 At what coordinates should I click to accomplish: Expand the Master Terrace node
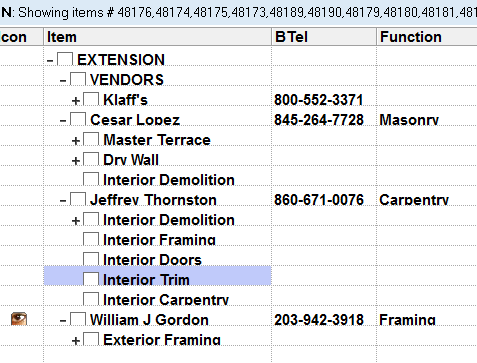click(76, 141)
